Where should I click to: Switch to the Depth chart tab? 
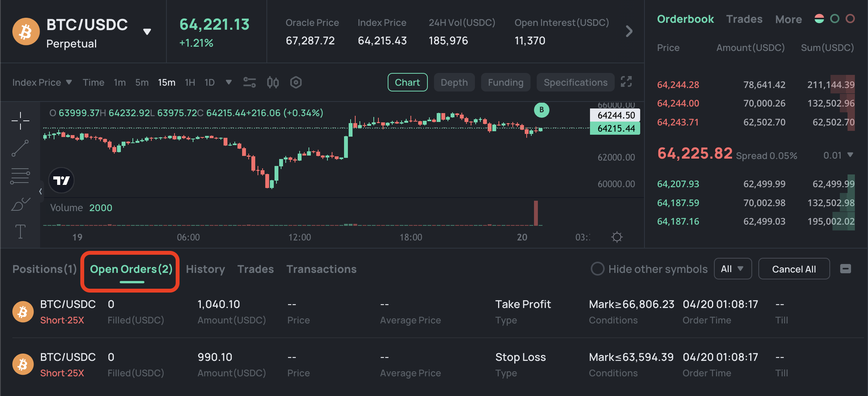[454, 82]
